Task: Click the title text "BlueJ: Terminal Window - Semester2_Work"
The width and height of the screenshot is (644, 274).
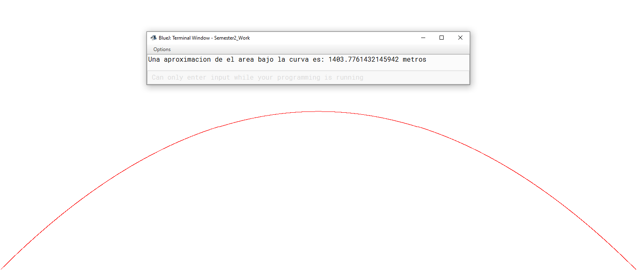Action: 204,38
